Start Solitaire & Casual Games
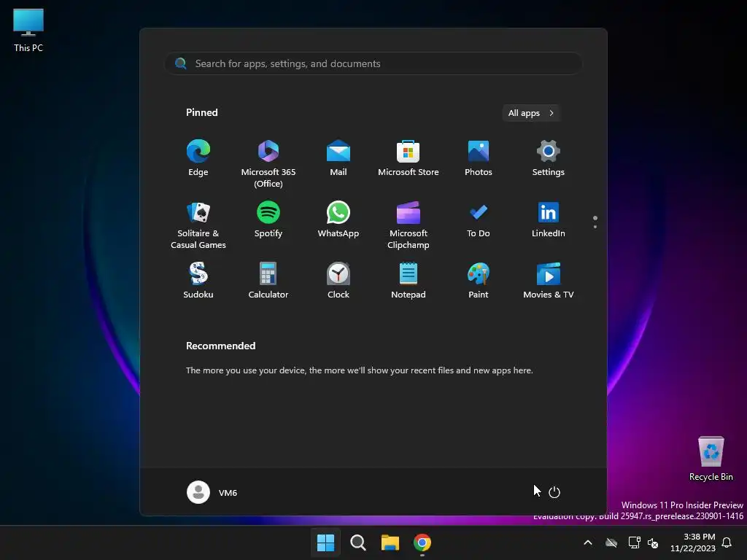Viewport: 747px width, 560px height. [x=198, y=225]
